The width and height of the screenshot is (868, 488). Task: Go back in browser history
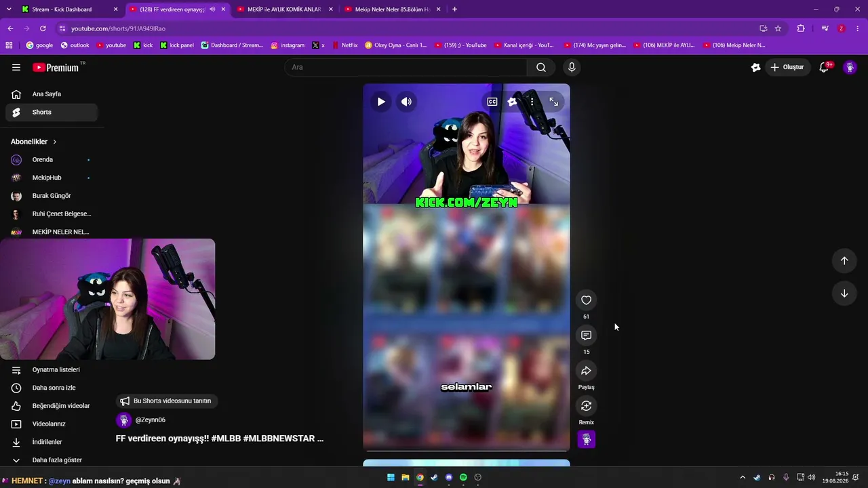10,28
